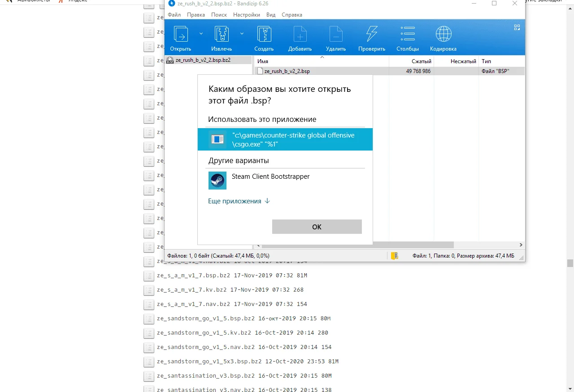Toggle view mode grid icon in toolbar corner
574x392 pixels.
click(517, 27)
